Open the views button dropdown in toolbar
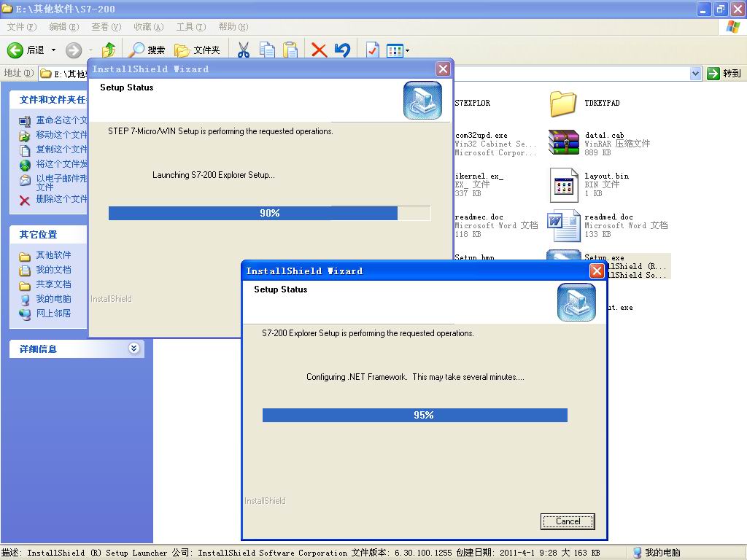This screenshot has width=747, height=560. (x=407, y=50)
